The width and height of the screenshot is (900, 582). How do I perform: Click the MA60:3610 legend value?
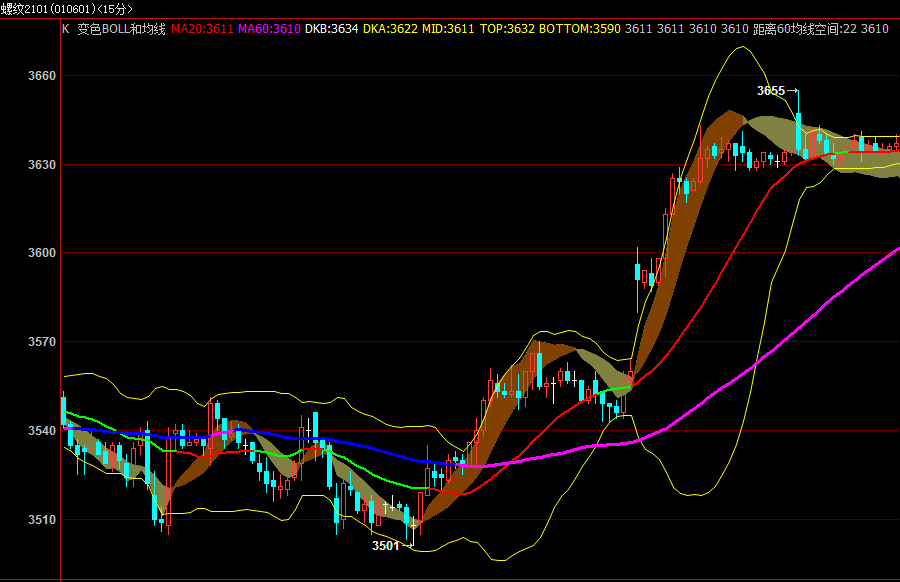coord(269,29)
